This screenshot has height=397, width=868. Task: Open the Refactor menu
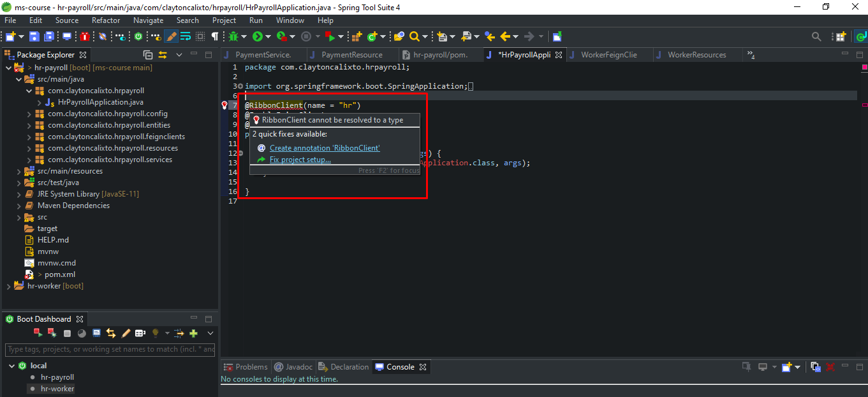(x=105, y=20)
